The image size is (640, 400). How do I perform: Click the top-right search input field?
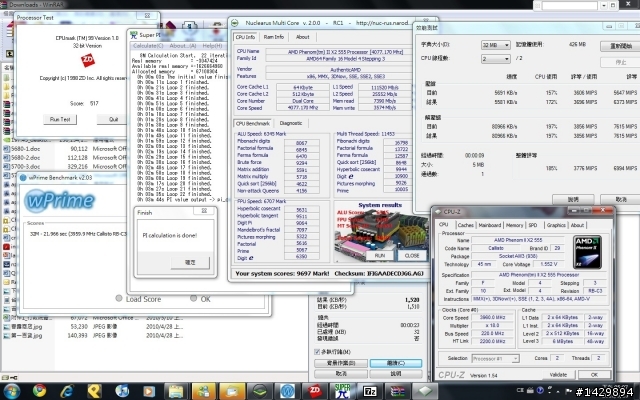[x=570, y=5]
